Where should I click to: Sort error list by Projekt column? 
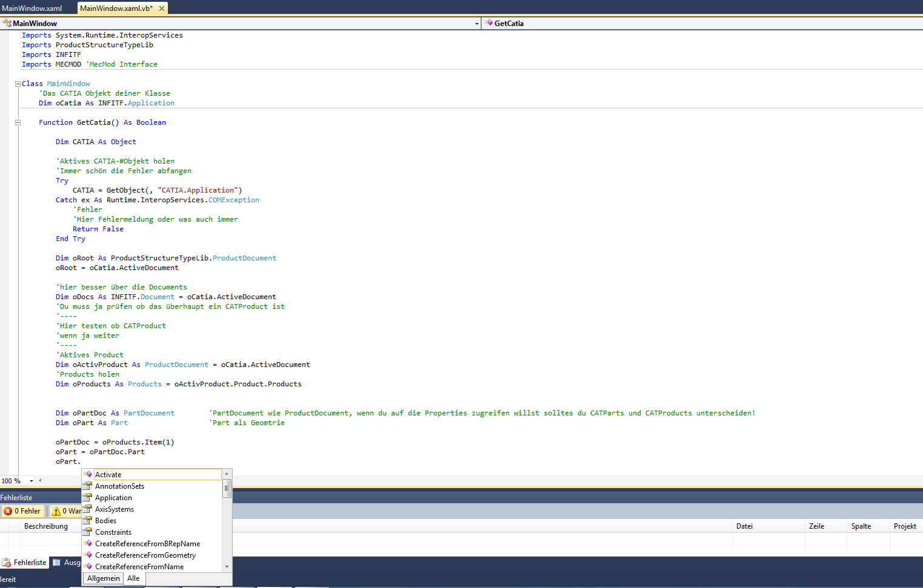pyautogui.click(x=907, y=526)
